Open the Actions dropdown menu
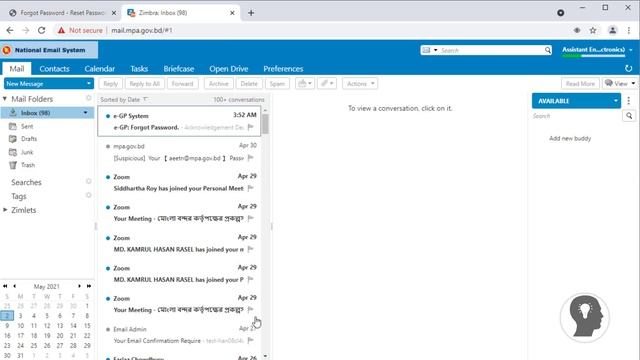Screen dimensions: 640x360 click(360, 84)
